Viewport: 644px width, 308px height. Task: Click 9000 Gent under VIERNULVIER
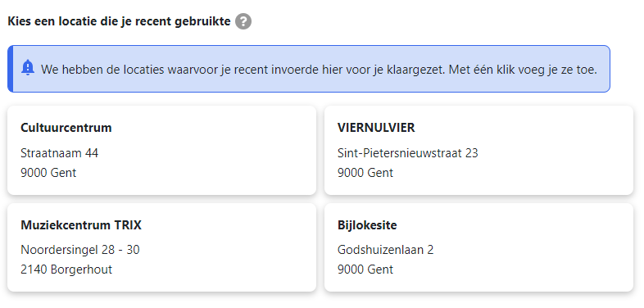pos(365,173)
